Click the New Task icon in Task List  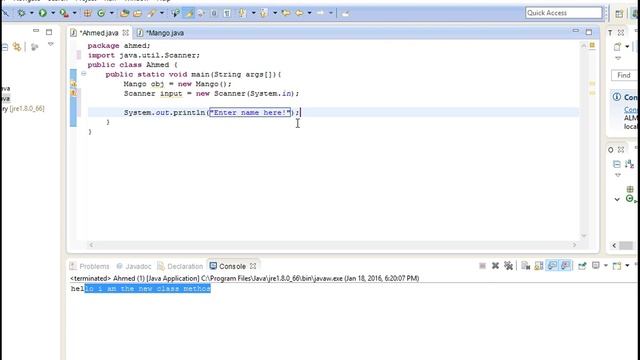pyautogui.click(x=617, y=47)
